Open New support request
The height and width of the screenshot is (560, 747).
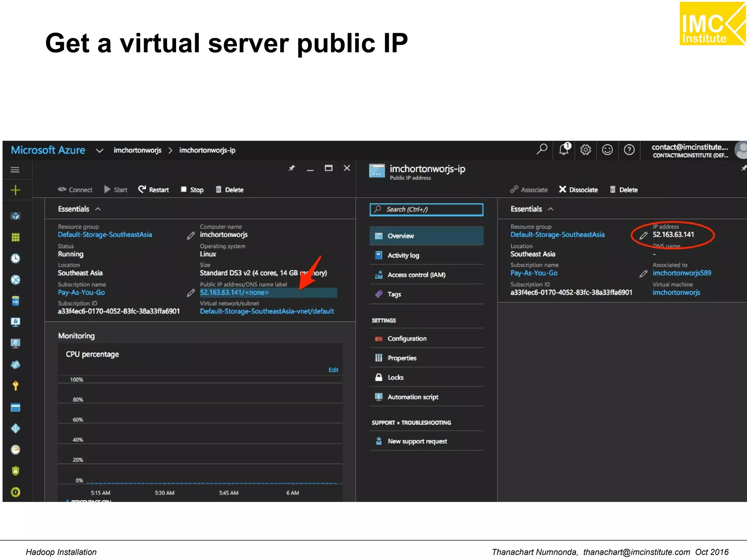click(426, 441)
